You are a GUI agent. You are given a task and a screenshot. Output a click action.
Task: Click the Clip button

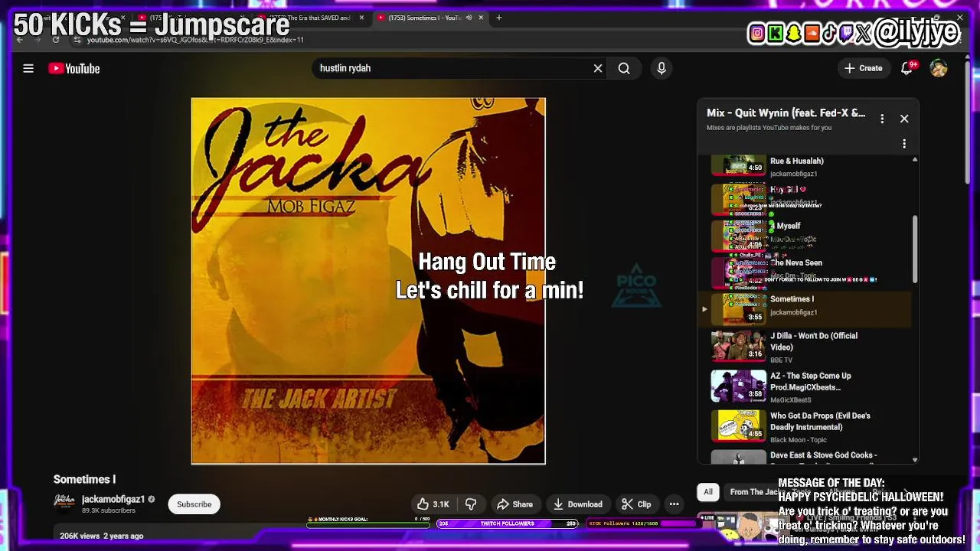click(636, 504)
